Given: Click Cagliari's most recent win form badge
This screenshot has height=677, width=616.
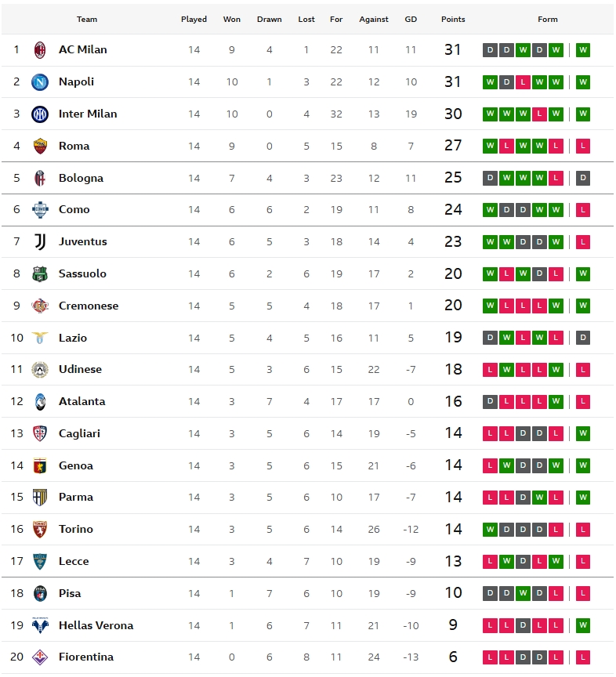Looking at the screenshot, I should (x=583, y=433).
